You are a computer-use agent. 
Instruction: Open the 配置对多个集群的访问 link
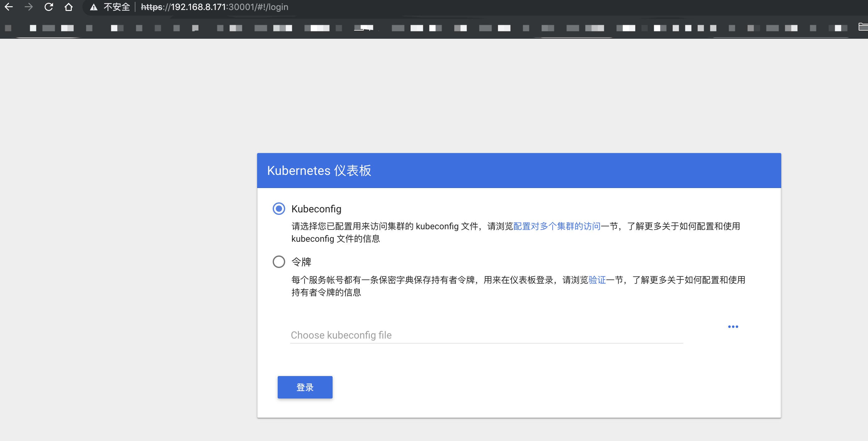pyautogui.click(x=557, y=226)
